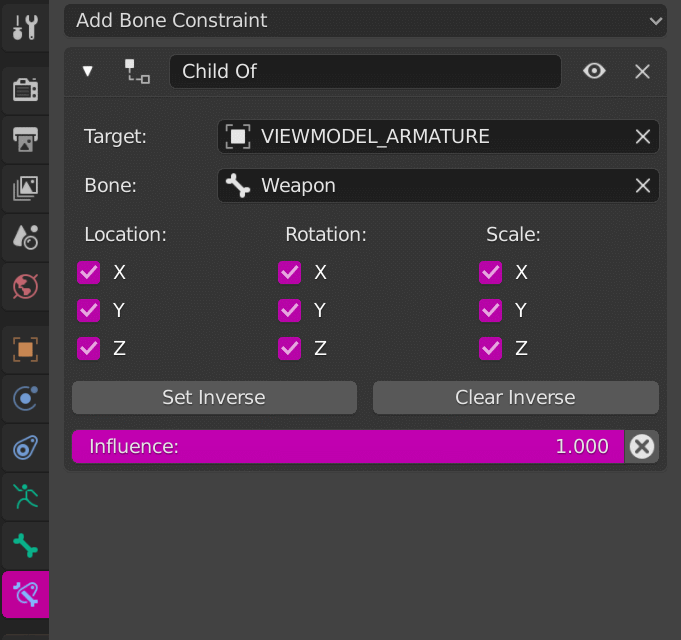Open the Object Data armature properties icon
Viewport: 681px width, 640px height.
coord(24,496)
